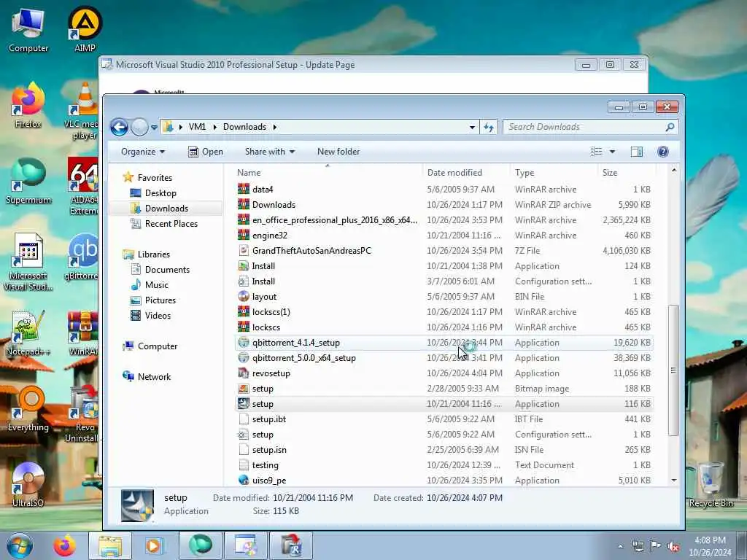Open the address bar history dropdown
The height and width of the screenshot is (560, 747).
coord(472,127)
